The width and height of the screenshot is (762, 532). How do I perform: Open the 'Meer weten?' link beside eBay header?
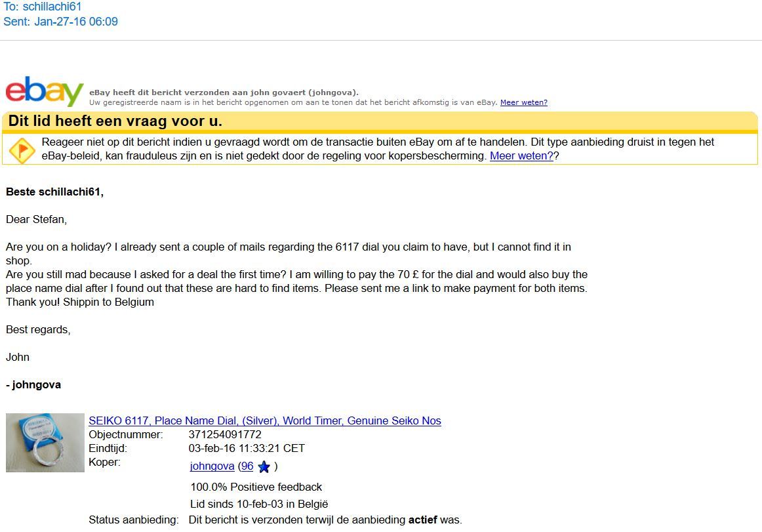click(524, 102)
